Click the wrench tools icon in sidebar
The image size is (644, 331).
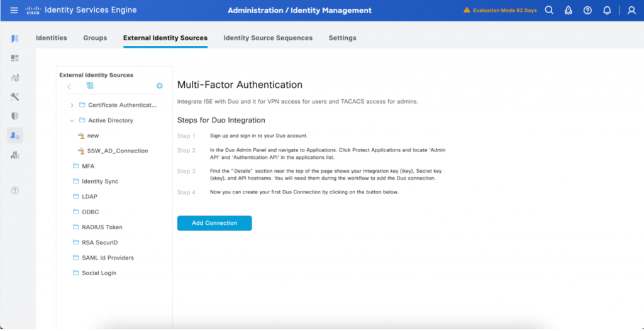click(15, 97)
